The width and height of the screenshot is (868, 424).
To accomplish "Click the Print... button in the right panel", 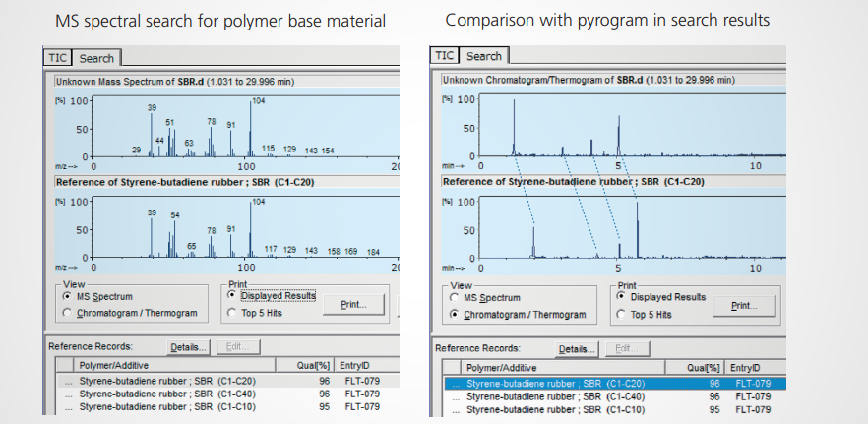I will pyautogui.click(x=744, y=306).
